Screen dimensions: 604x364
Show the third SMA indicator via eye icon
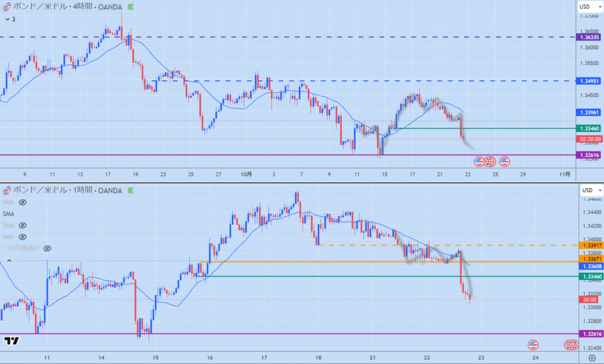[x=23, y=225]
